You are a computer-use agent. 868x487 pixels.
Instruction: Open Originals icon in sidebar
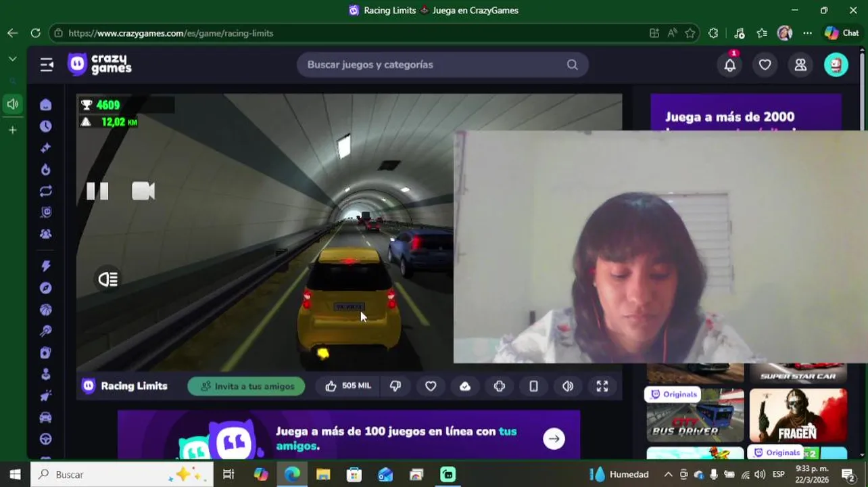(46, 212)
